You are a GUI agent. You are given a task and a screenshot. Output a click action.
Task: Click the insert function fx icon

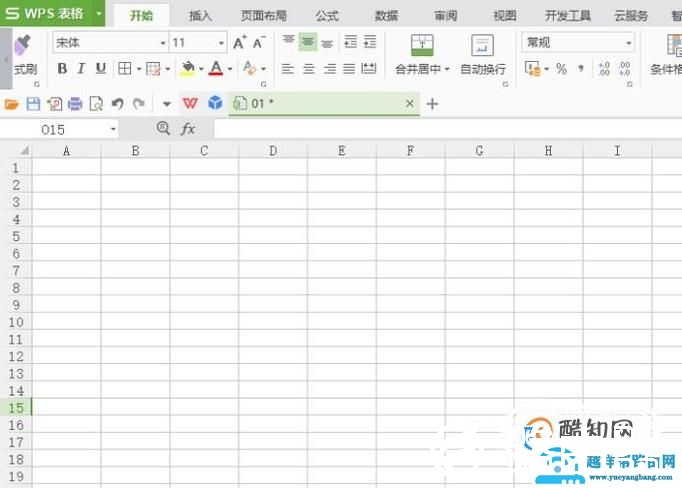188,129
